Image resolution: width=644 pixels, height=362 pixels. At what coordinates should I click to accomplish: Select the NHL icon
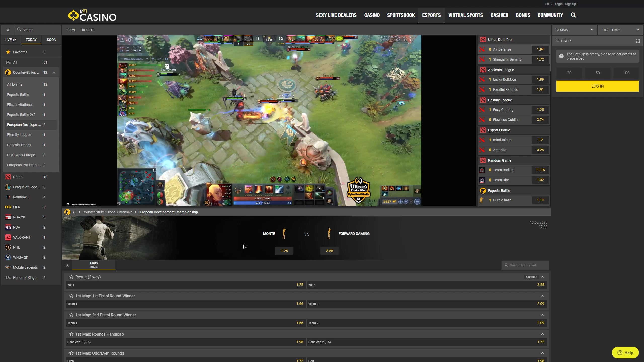[x=8, y=247]
